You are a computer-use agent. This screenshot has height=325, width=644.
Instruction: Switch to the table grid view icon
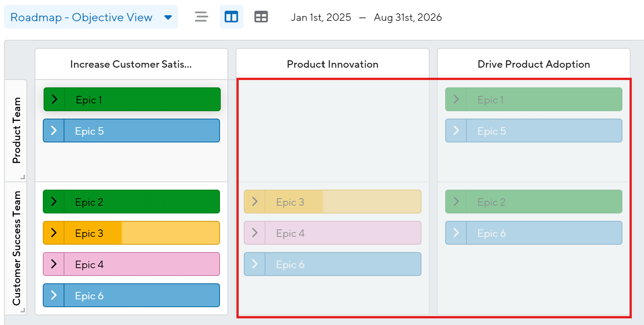tap(261, 17)
